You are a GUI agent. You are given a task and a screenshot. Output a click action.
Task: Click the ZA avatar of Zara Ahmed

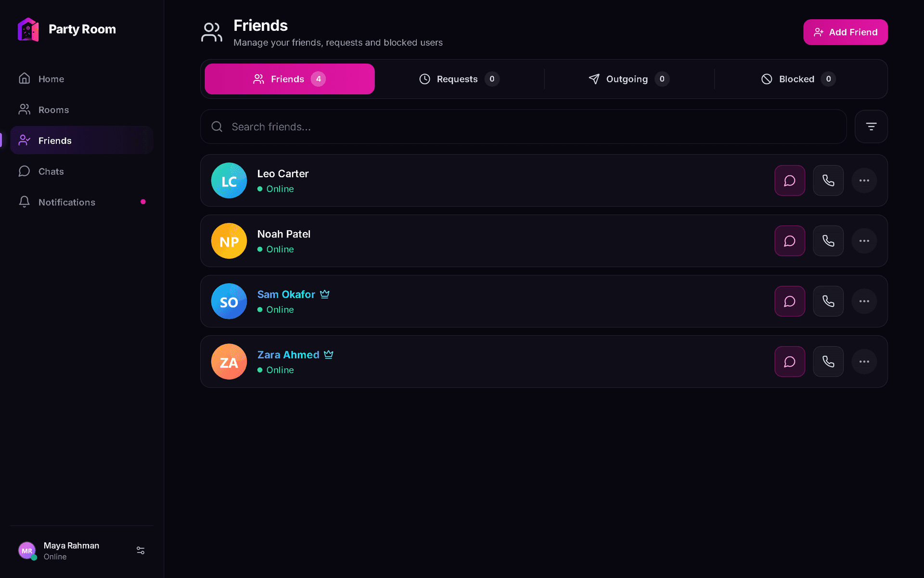tap(229, 361)
